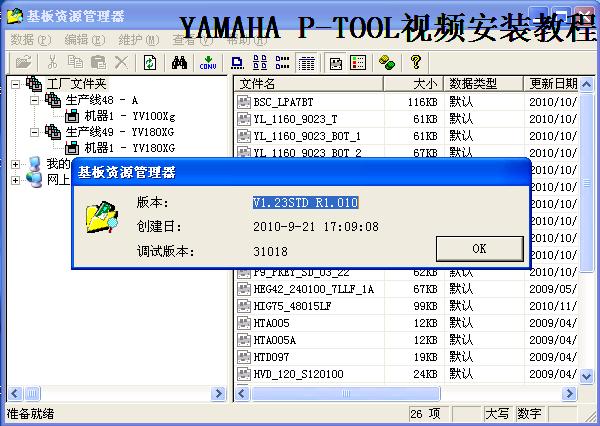Select file HEG42_240100_7LLF_1A
The width and height of the screenshot is (600, 426).
pos(313,289)
